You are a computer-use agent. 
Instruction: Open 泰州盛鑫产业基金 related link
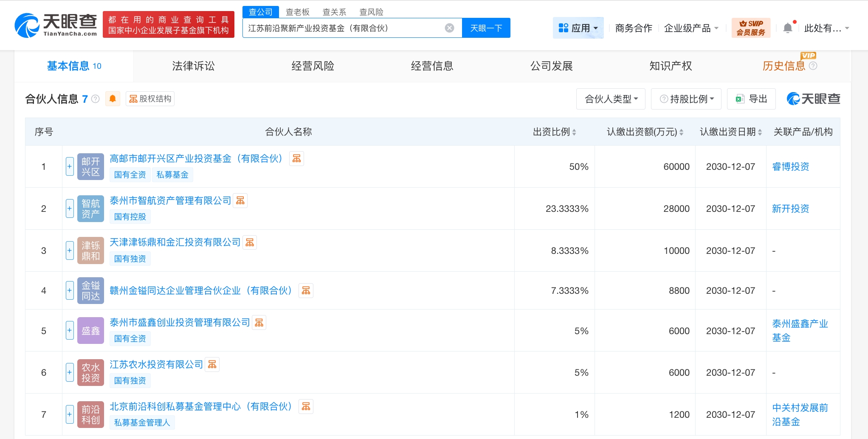click(800, 330)
